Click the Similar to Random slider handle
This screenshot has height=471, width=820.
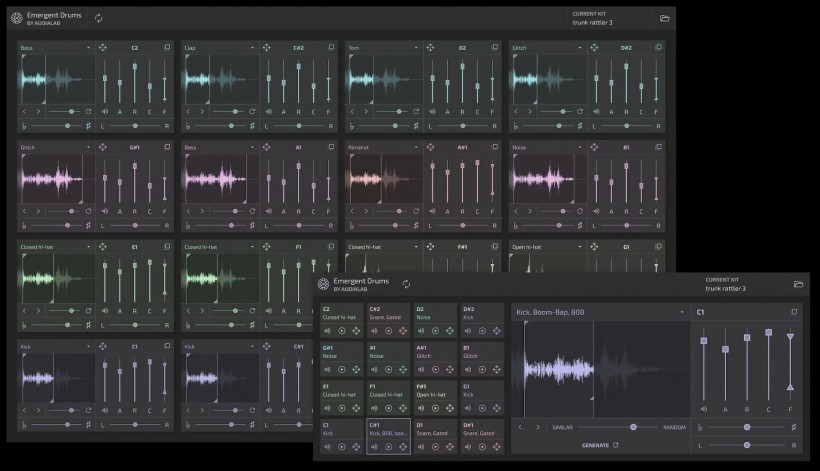[x=633, y=427]
